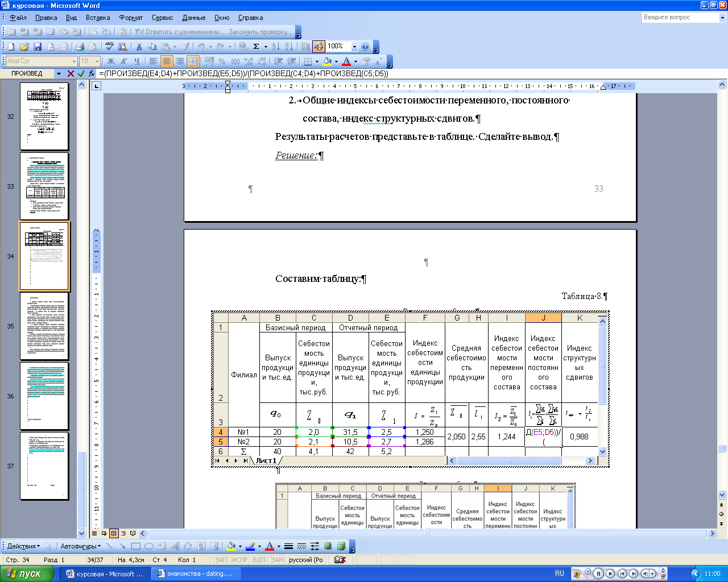Open the Данные menu
This screenshot has height=582, width=728.
pyautogui.click(x=194, y=18)
